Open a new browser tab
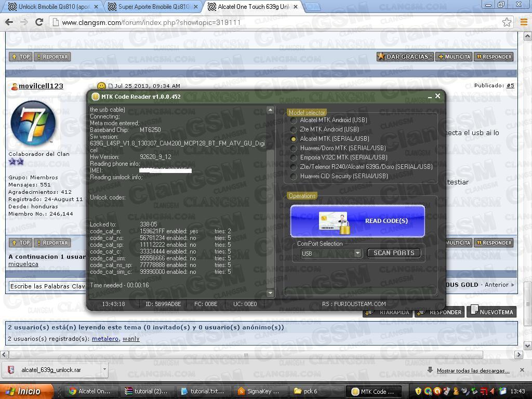This screenshot has height=399, width=532. [x=313, y=7]
